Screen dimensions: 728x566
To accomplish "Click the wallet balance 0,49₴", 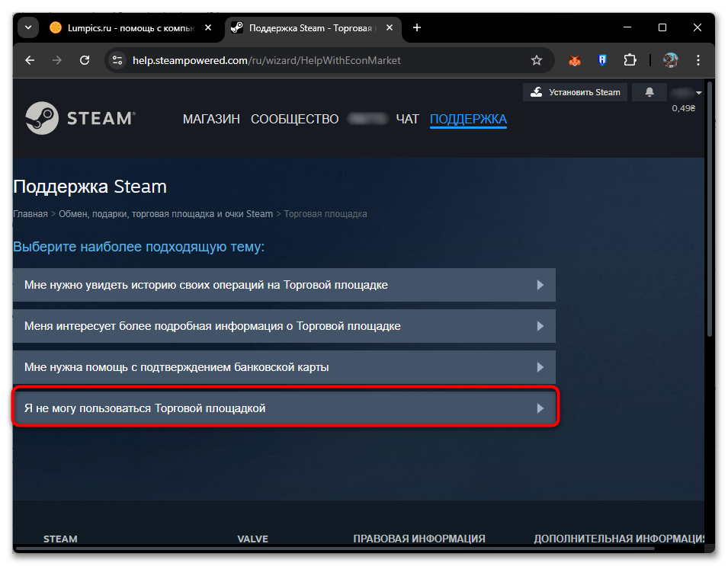I will 684,109.
